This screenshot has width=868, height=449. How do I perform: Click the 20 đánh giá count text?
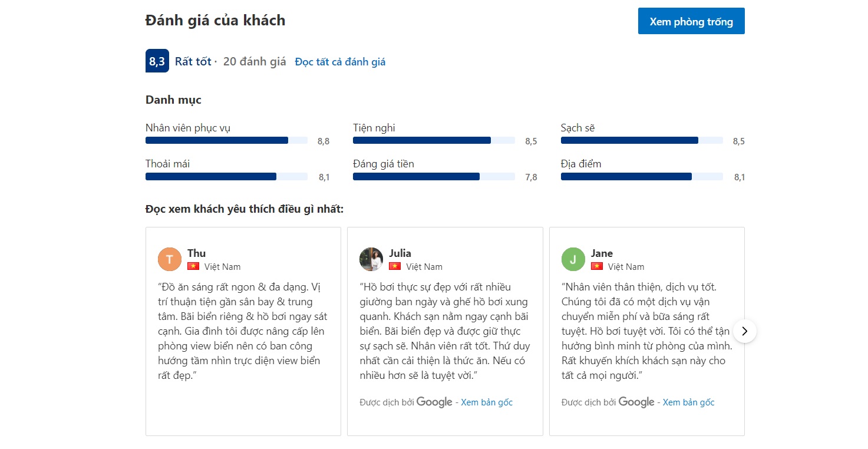(255, 62)
